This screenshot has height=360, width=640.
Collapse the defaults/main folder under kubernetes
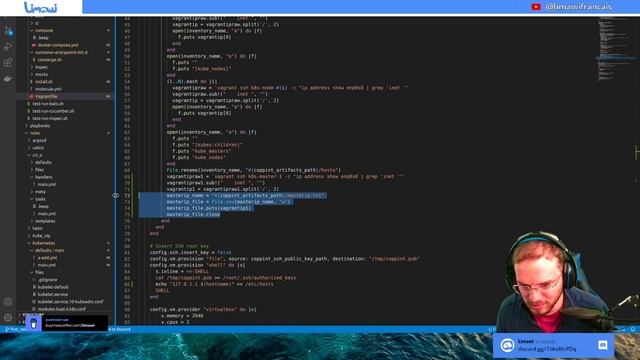[49, 250]
